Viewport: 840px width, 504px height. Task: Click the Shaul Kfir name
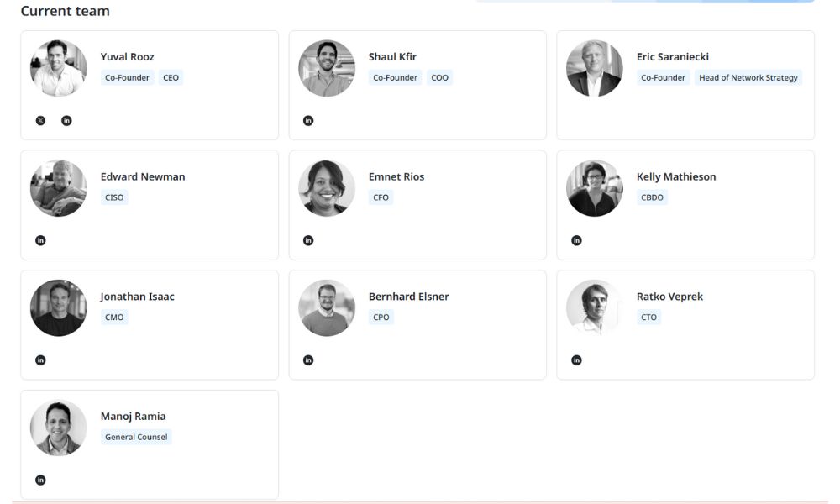392,57
